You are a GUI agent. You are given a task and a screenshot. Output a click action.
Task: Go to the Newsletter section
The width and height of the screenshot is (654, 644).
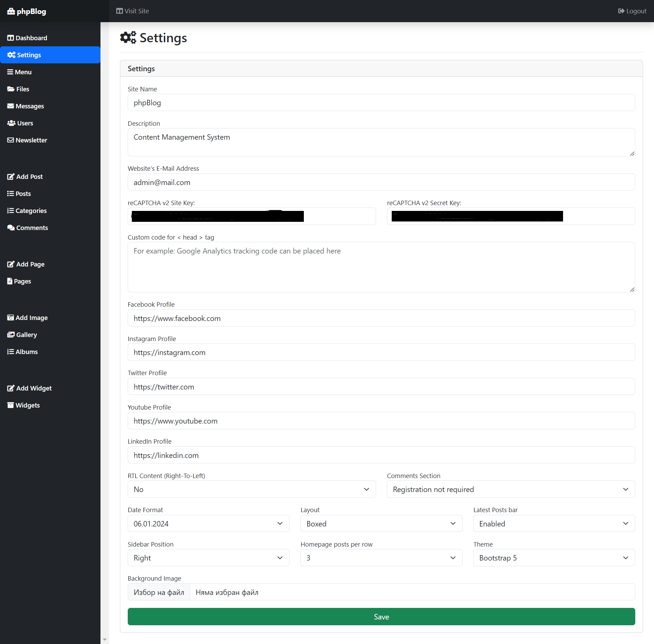(31, 140)
